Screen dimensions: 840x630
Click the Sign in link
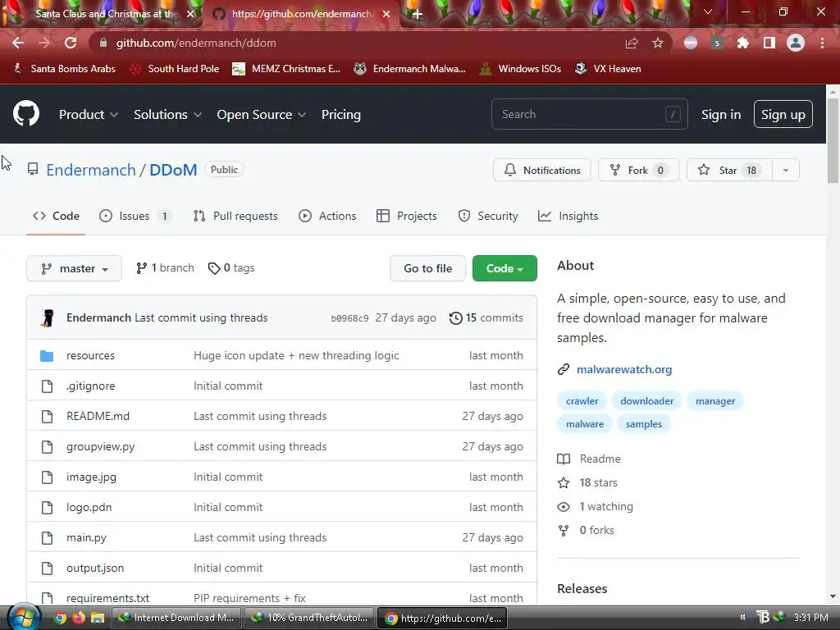(721, 115)
